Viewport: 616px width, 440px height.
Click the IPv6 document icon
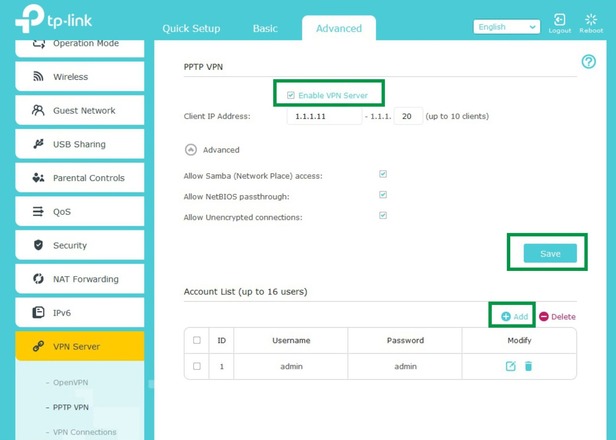click(38, 313)
